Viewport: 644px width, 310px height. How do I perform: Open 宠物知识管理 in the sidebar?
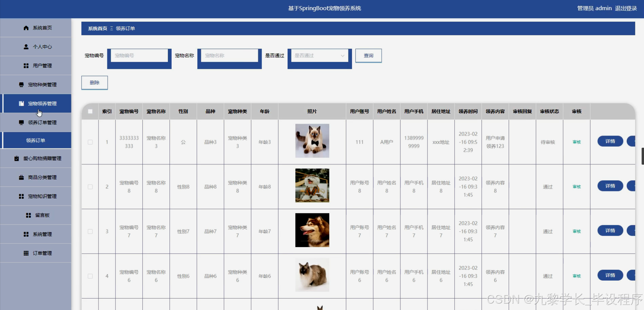pos(36,196)
